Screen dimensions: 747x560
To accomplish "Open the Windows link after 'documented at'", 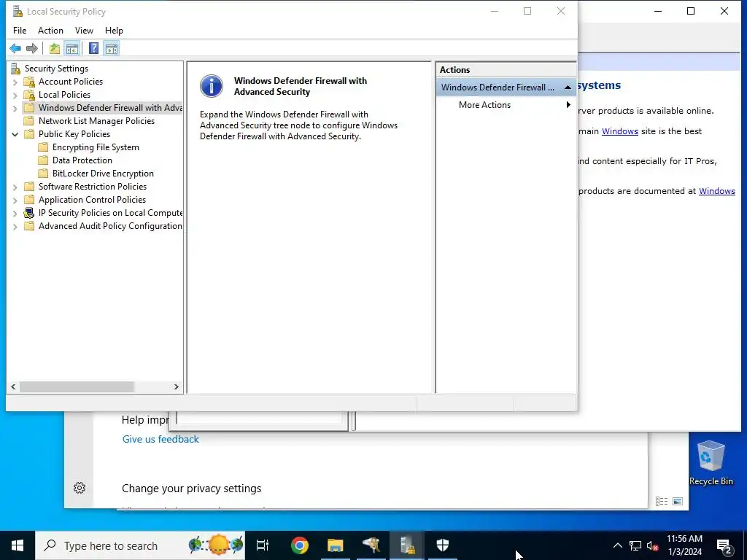I will (x=717, y=191).
